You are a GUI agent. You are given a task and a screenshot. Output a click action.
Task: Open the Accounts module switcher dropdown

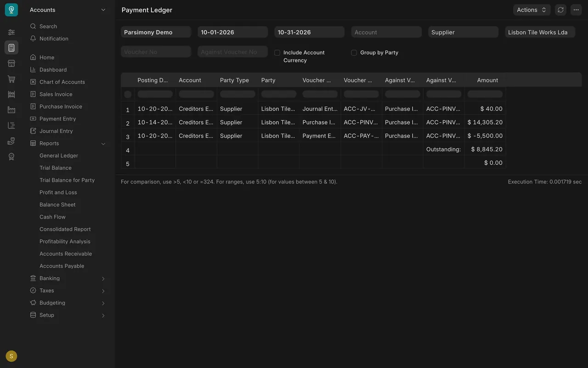coord(68,10)
